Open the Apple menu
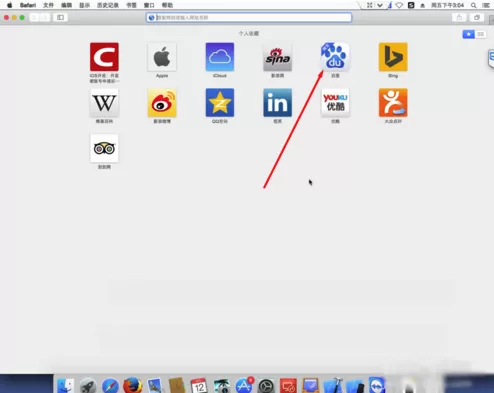Image resolution: width=494 pixels, height=393 pixels. (10, 5)
